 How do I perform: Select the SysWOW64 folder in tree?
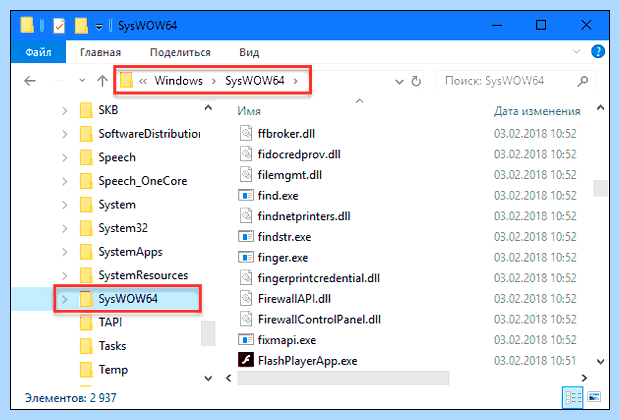[128, 299]
